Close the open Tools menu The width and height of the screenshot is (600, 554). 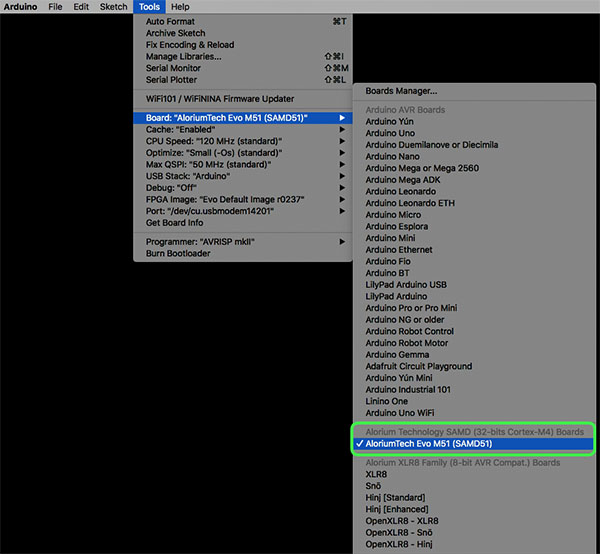pos(149,7)
